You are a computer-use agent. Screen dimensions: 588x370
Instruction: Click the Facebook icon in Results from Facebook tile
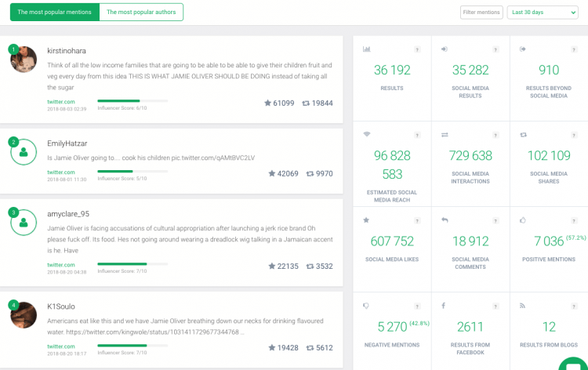coord(445,306)
